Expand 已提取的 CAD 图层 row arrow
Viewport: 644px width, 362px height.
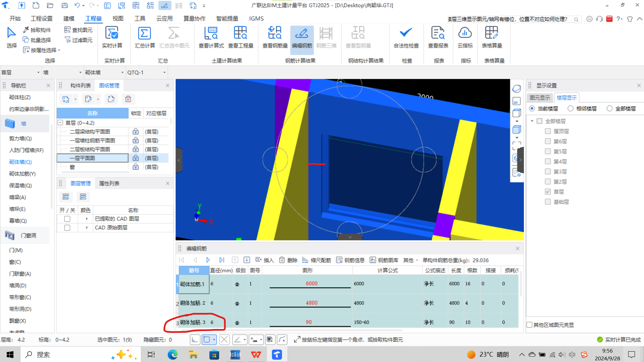click(x=87, y=219)
